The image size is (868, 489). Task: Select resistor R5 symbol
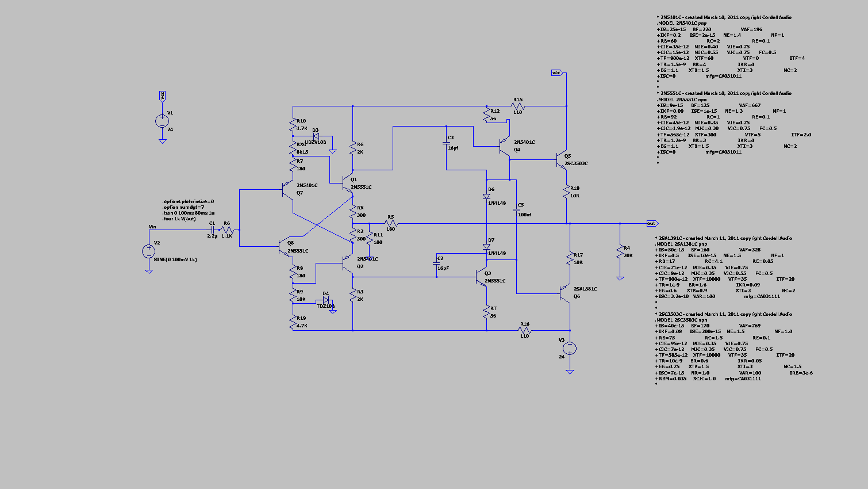[x=391, y=223]
